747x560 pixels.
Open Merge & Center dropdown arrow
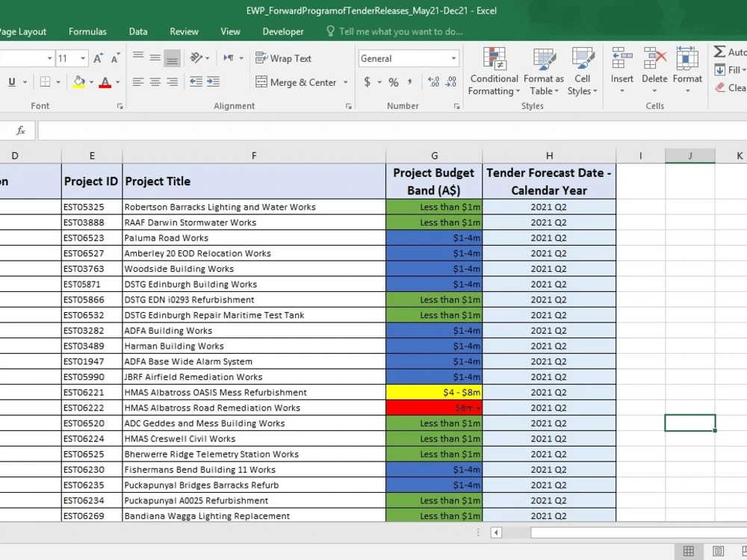[x=345, y=82]
